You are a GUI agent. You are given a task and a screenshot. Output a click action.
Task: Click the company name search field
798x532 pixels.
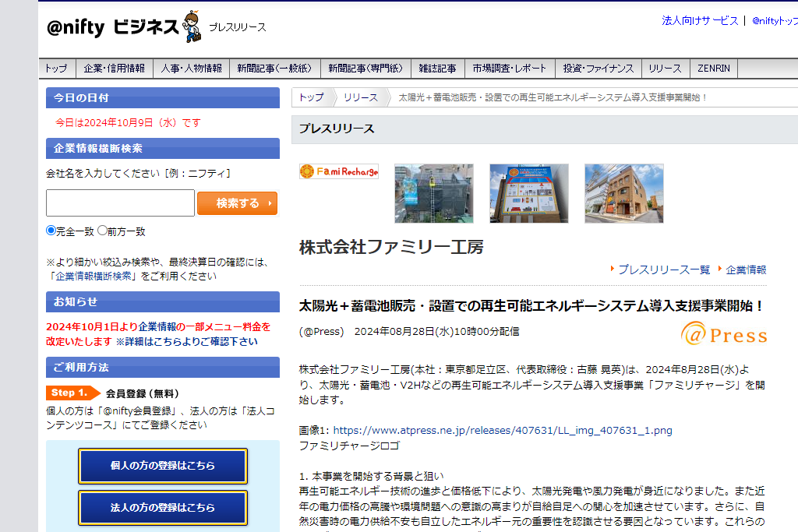pos(120,203)
